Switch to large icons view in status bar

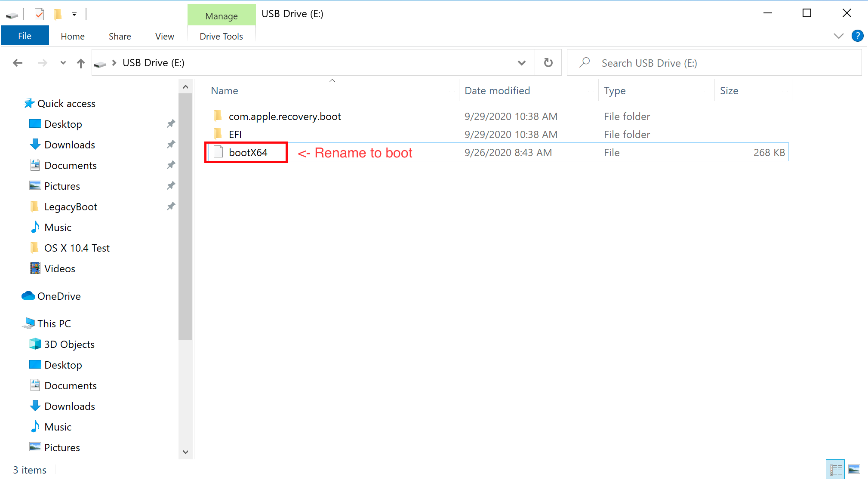click(x=854, y=469)
